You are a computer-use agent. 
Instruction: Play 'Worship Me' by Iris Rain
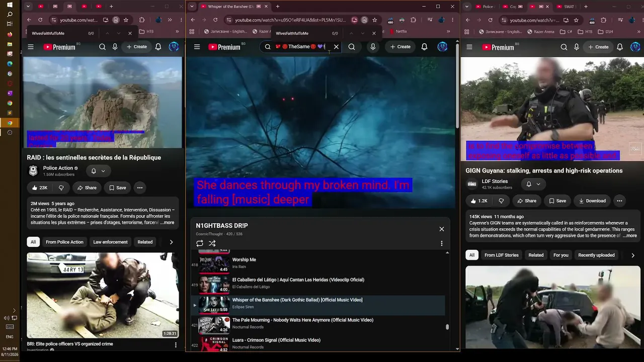[x=244, y=259]
